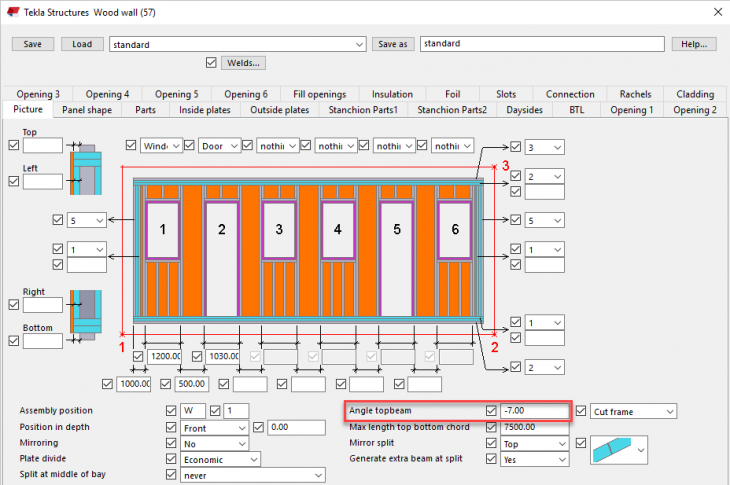The width and height of the screenshot is (730, 485).
Task: Uncheck the Angle topbeam checkbox
Action: pos(491,411)
